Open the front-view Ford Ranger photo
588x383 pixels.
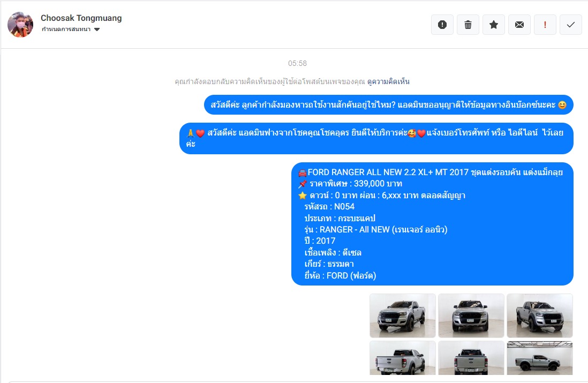471,316
